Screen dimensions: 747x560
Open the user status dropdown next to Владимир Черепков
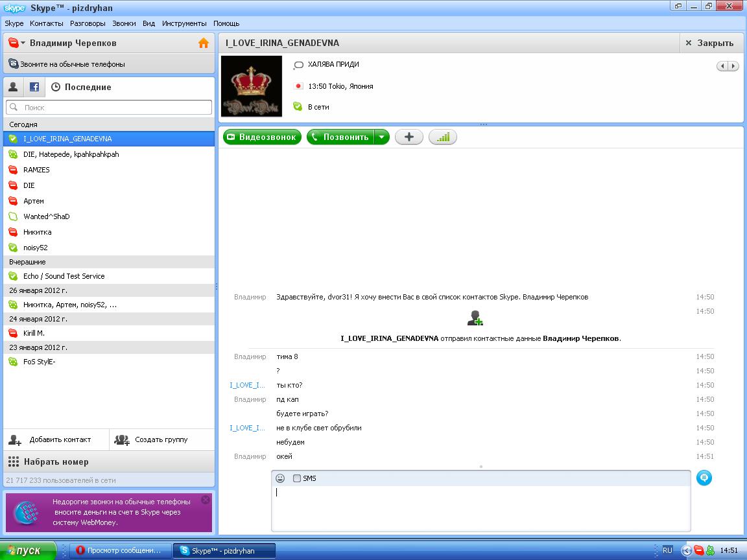pyautogui.click(x=23, y=43)
